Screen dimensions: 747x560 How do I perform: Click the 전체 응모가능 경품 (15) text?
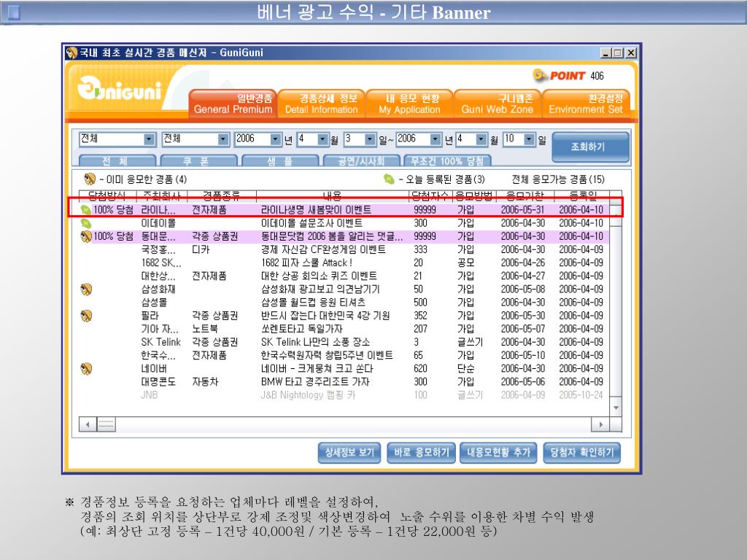(558, 179)
